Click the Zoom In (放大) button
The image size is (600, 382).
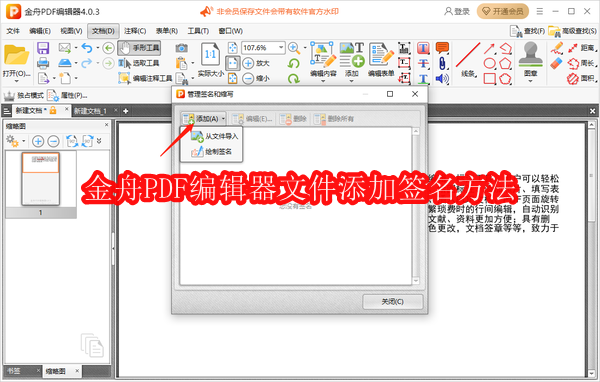click(x=256, y=63)
